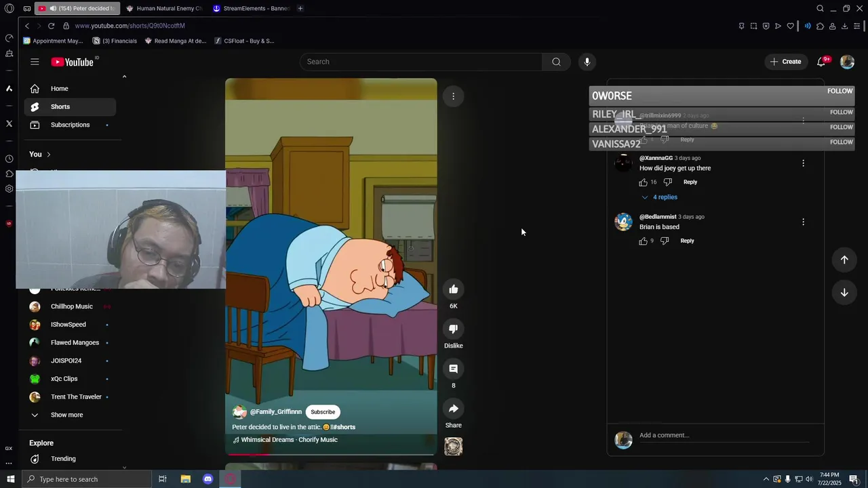868x488 pixels.
Task: Go back in browser history
Action: click(x=27, y=26)
